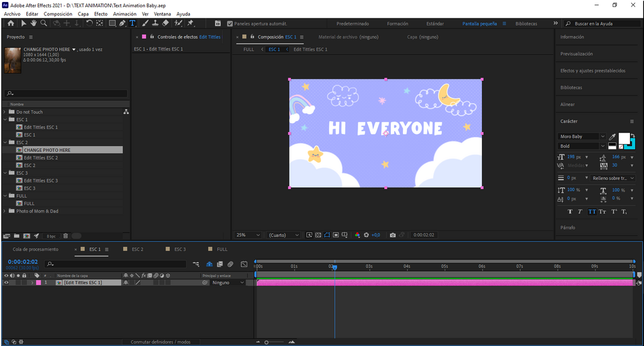Open project flowchart icon beside Nombre column
The image size is (644, 346).
point(126,111)
